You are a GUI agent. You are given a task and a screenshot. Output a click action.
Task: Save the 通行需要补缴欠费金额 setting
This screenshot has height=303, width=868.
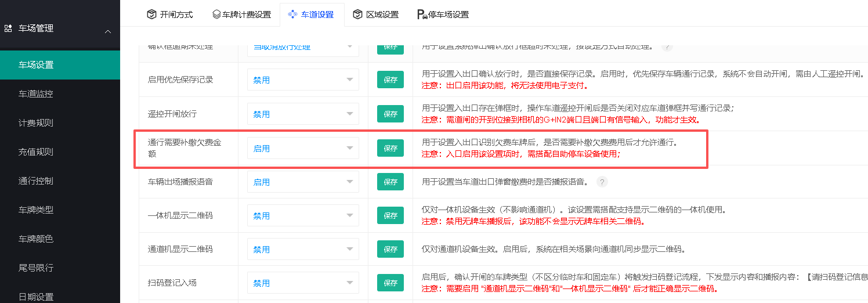[390, 148]
